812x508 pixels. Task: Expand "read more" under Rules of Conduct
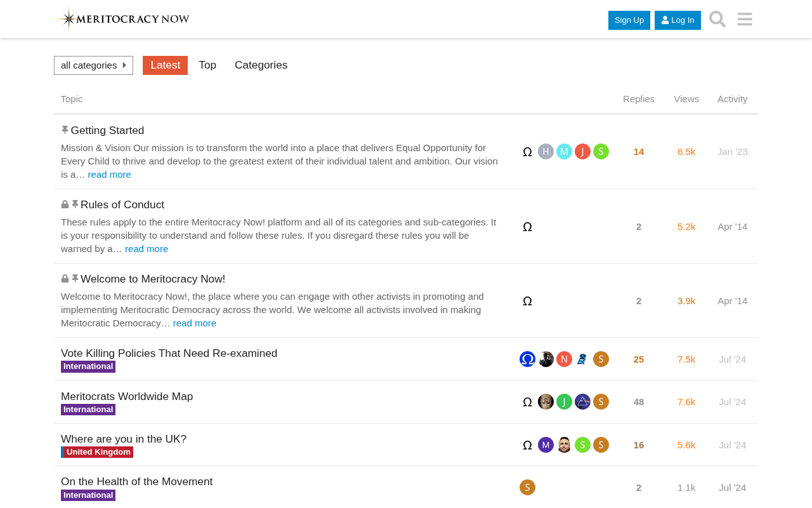coord(147,249)
